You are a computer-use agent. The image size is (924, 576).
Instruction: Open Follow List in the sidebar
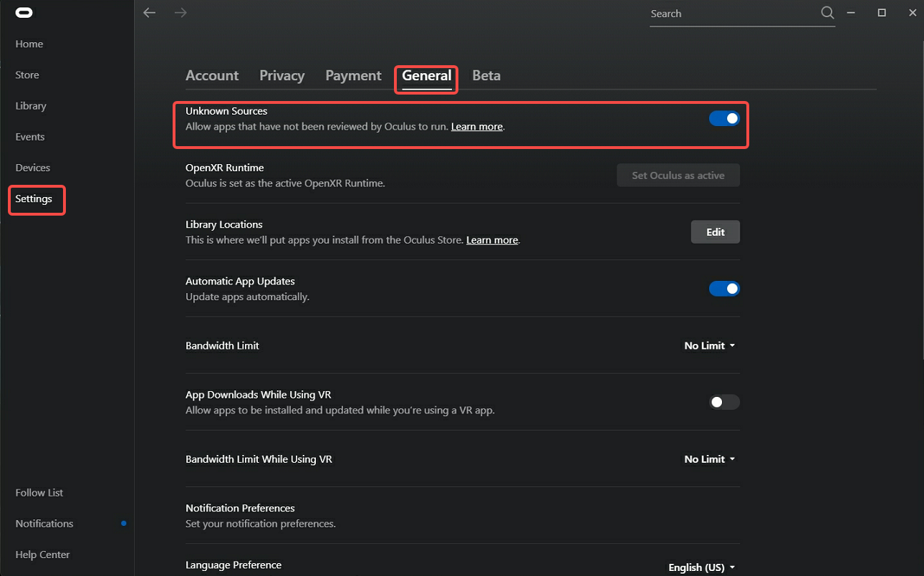(x=39, y=493)
